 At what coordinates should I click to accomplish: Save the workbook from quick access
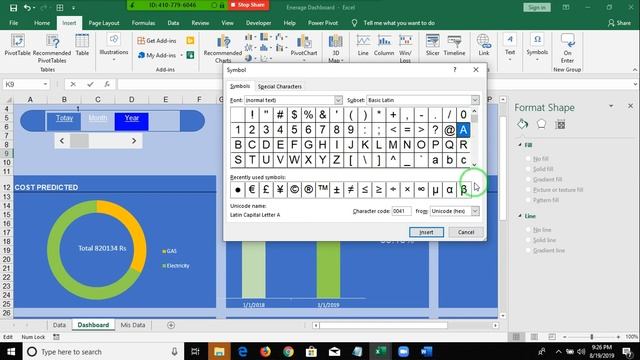13,7
